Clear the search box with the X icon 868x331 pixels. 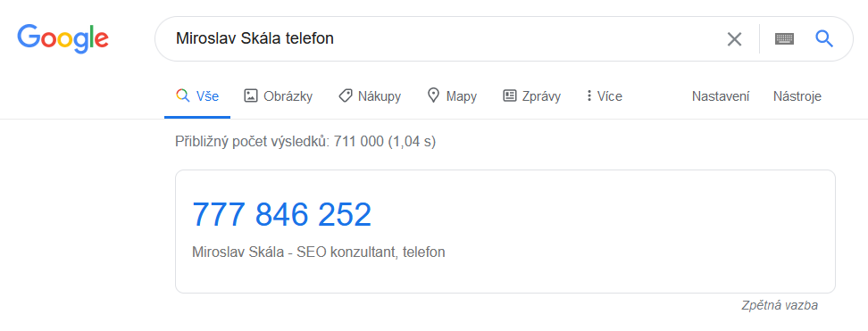734,38
